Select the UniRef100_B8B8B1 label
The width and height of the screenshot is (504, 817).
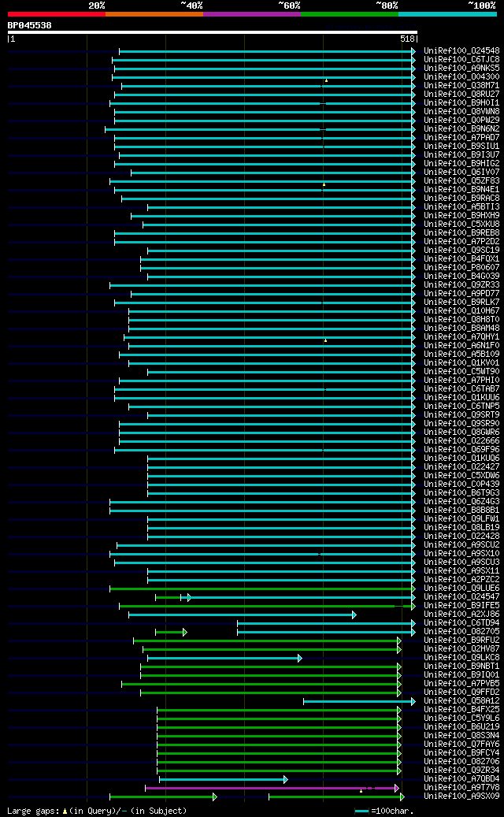(x=461, y=510)
